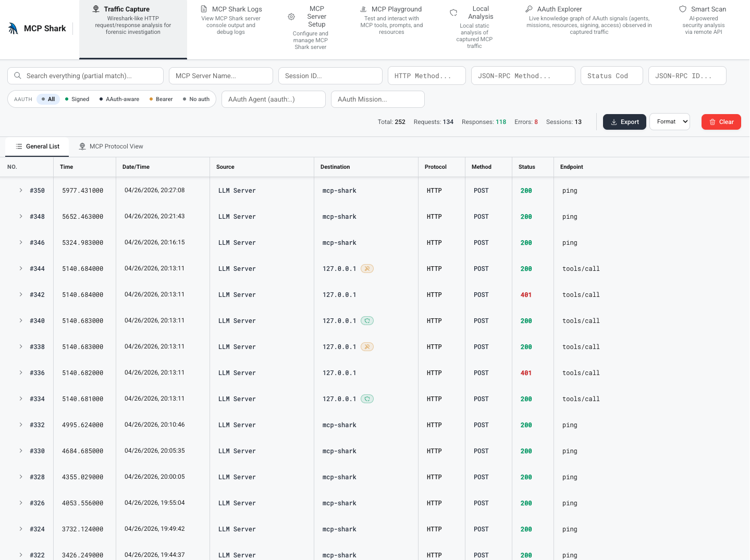Click time value 4995.624000

pos(83,425)
